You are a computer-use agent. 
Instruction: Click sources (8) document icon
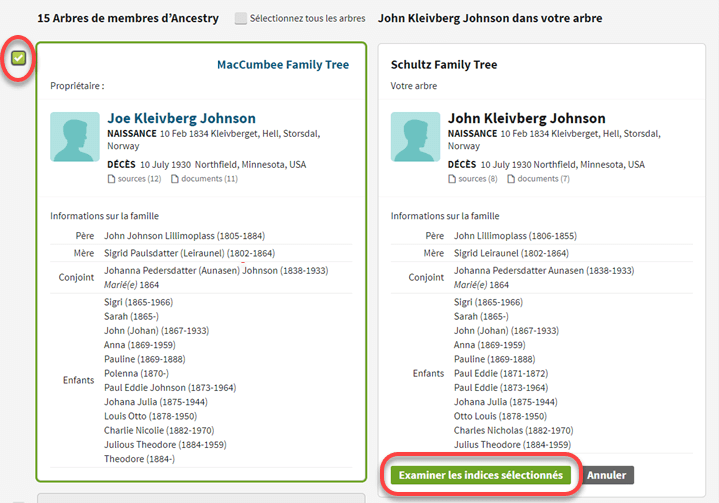(x=452, y=179)
